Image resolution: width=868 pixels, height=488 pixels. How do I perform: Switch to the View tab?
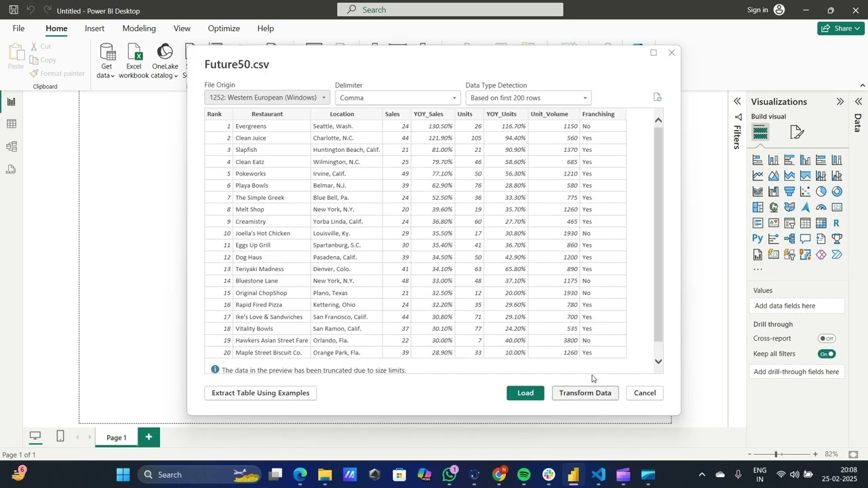182,28
